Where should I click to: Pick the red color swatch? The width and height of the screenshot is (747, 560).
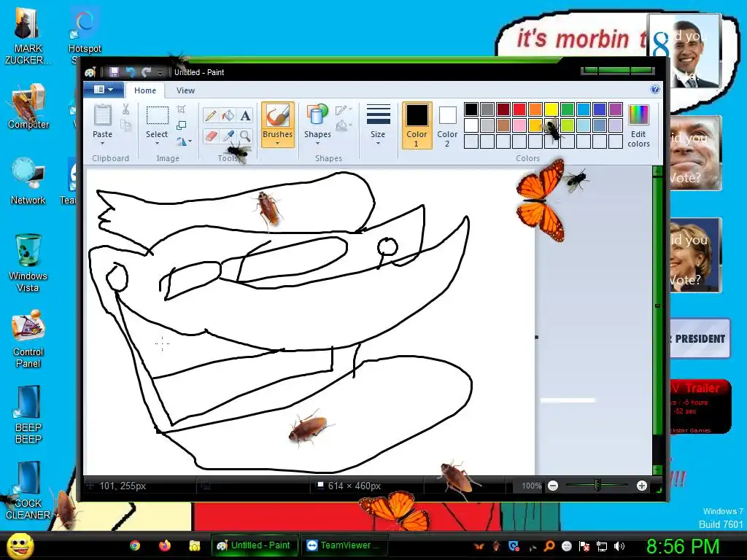click(x=519, y=109)
